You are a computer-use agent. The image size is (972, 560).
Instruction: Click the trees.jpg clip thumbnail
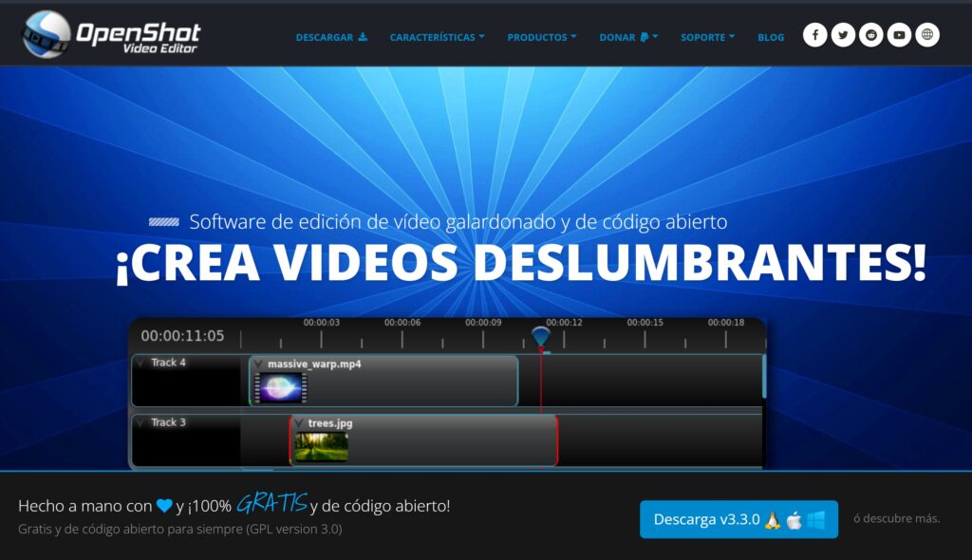tap(321, 446)
